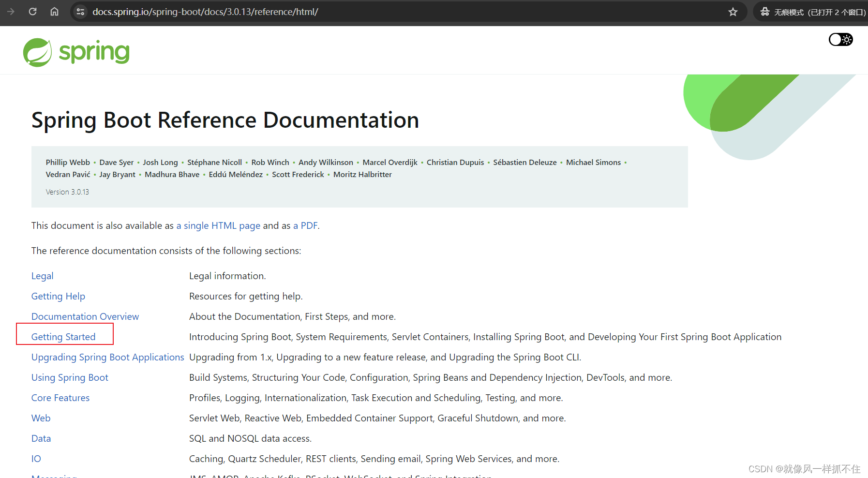Viewport: 868px width, 478px height.
Task: Click author name Stéphane Nicoll
Action: point(214,163)
